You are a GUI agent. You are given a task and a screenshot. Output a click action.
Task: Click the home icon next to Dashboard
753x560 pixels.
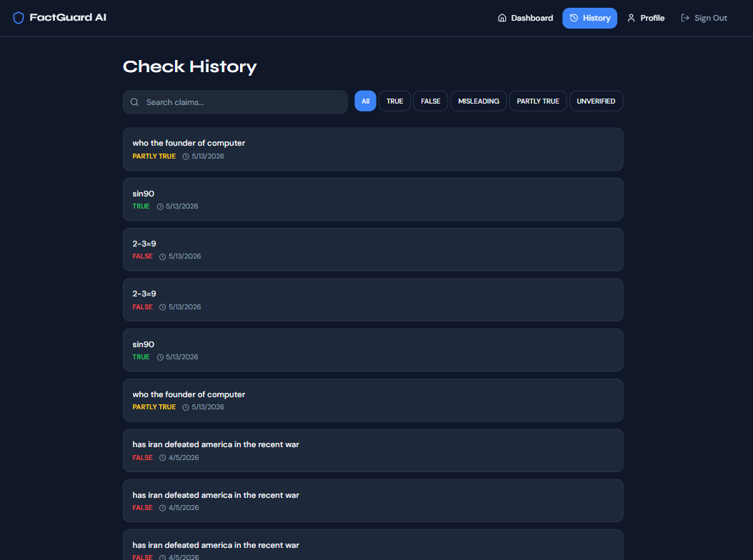(x=502, y=18)
